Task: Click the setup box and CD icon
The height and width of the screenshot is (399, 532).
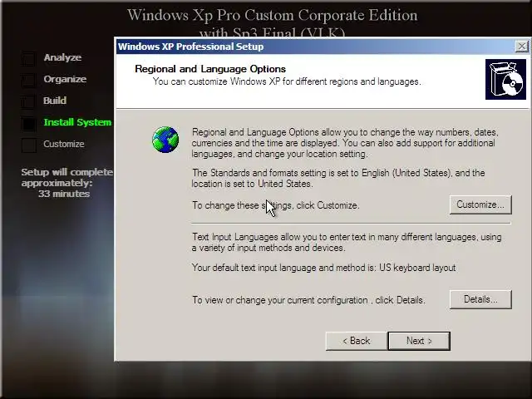Action: pyautogui.click(x=505, y=80)
